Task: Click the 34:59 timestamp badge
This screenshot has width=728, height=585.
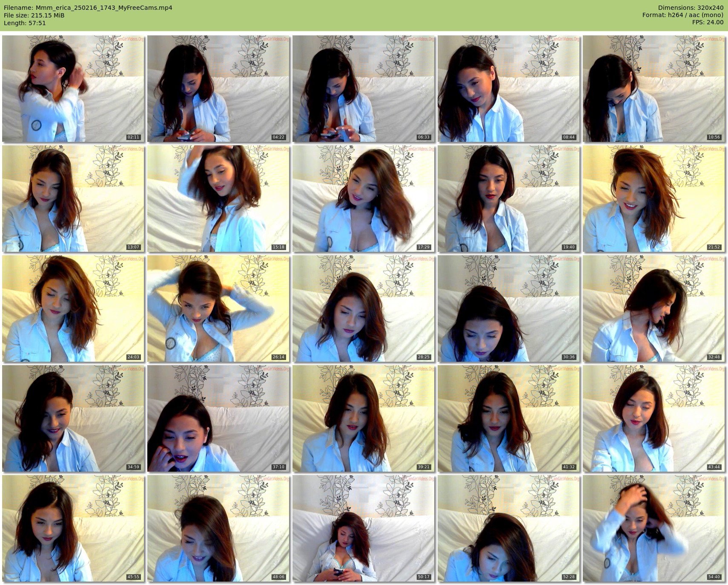Action: coord(133,467)
